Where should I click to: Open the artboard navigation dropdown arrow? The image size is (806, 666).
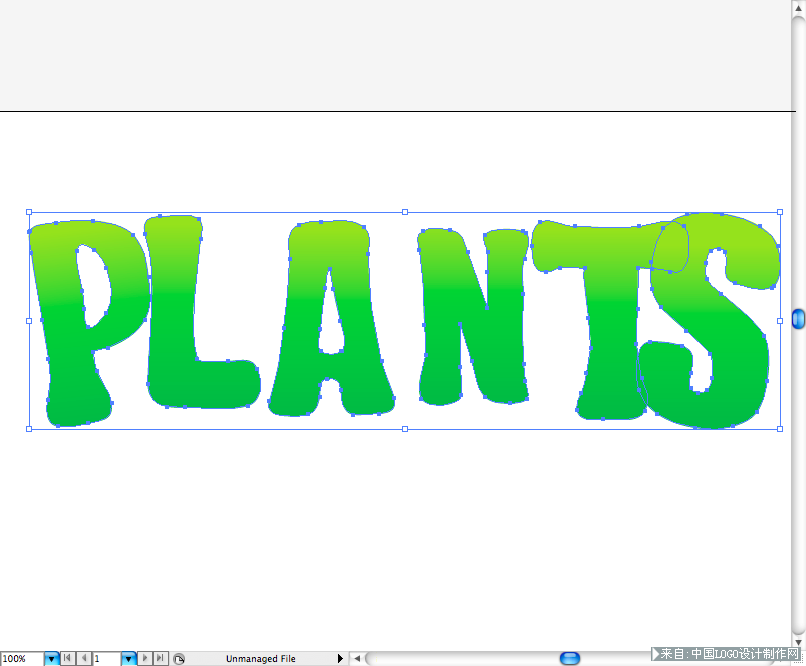click(129, 658)
